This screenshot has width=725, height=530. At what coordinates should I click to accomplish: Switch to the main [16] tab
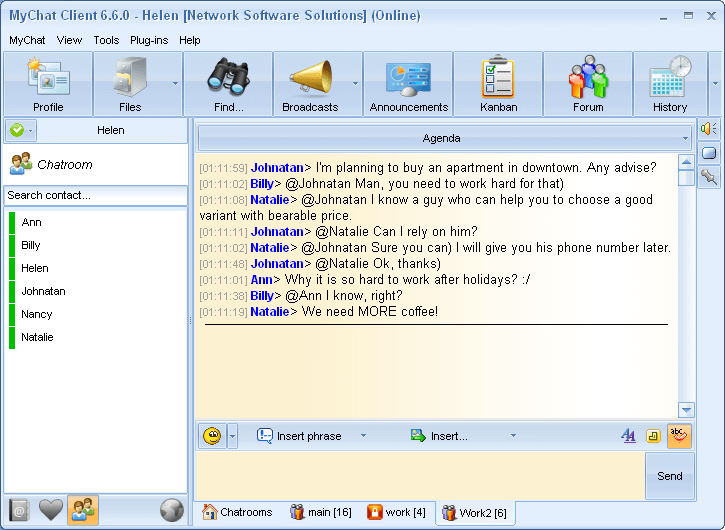[320, 512]
